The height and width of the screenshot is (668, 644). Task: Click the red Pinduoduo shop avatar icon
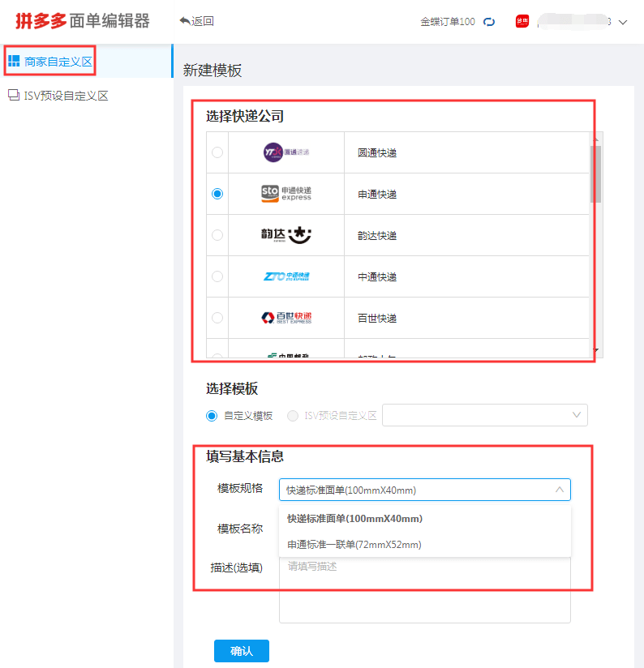pyautogui.click(x=522, y=21)
